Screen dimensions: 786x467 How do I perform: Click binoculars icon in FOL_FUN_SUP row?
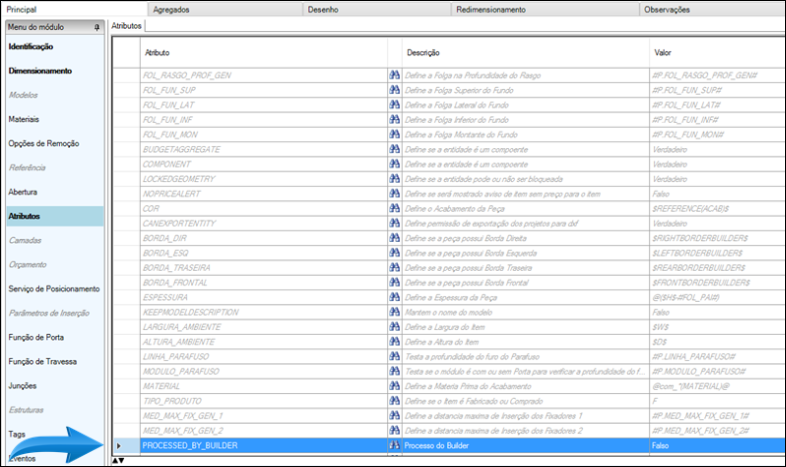point(395,90)
